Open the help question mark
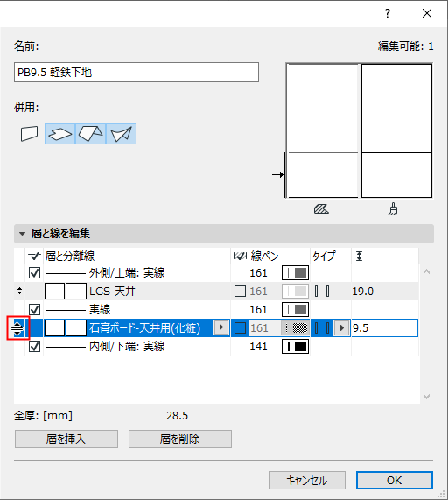The width and height of the screenshot is (448, 500). coord(388,13)
